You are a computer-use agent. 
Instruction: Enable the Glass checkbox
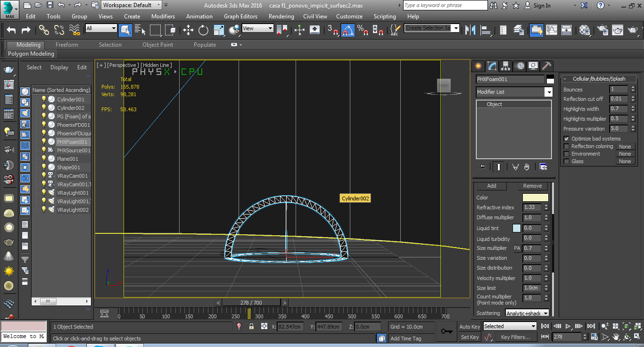click(x=566, y=161)
